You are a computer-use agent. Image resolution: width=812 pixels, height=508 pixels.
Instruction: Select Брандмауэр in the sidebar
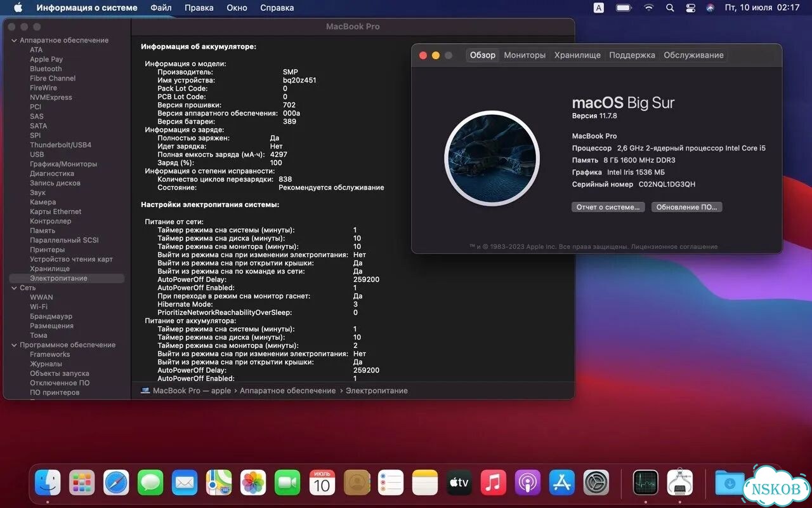click(51, 316)
